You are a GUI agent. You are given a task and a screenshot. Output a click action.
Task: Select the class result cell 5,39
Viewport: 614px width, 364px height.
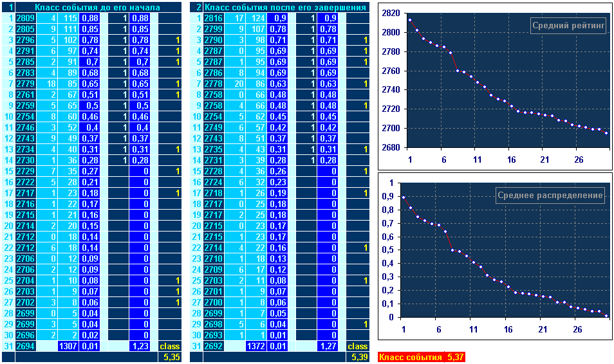point(359,356)
